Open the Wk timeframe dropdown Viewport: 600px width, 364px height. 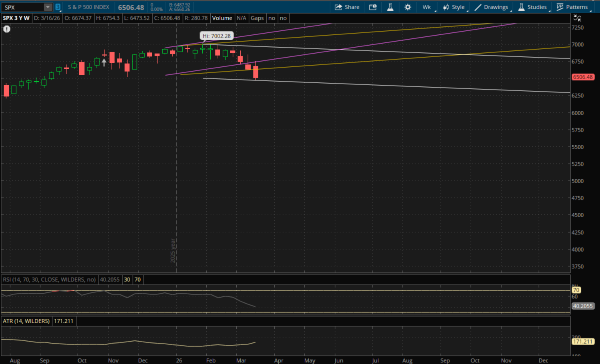tap(427, 7)
